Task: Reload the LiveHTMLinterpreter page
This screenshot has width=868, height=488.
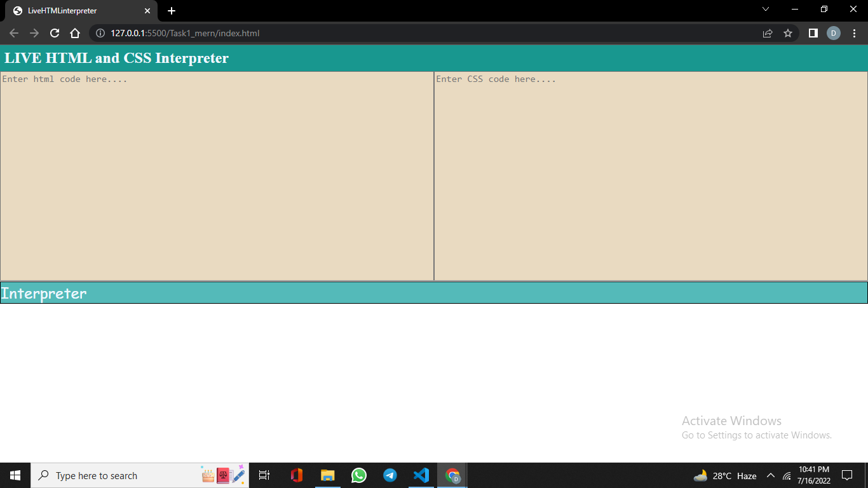Action: point(54,33)
